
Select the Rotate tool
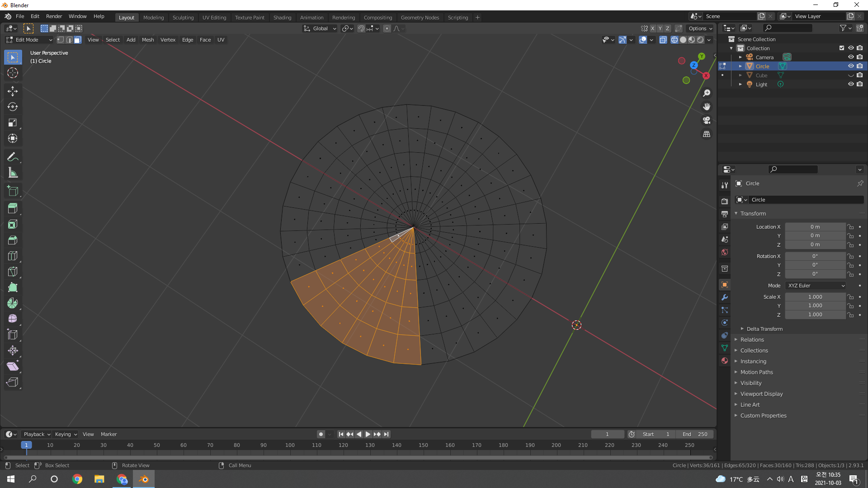coord(13,107)
